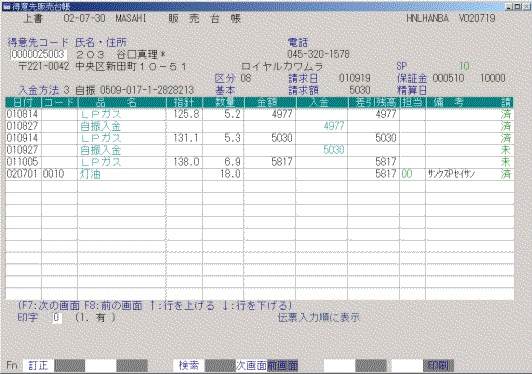Click the 未 status in the 010927 row

click(x=506, y=150)
